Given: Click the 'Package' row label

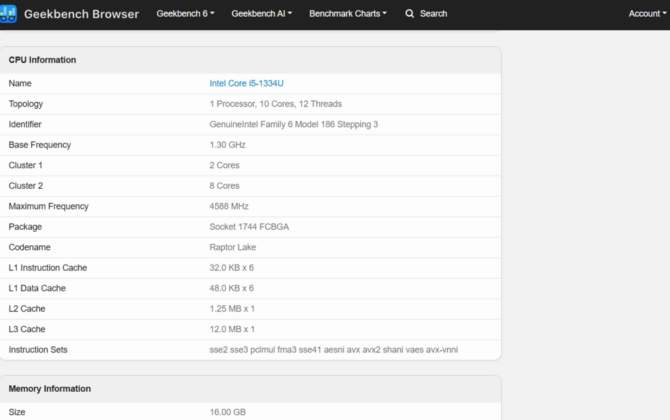Looking at the screenshot, I should pos(25,227).
